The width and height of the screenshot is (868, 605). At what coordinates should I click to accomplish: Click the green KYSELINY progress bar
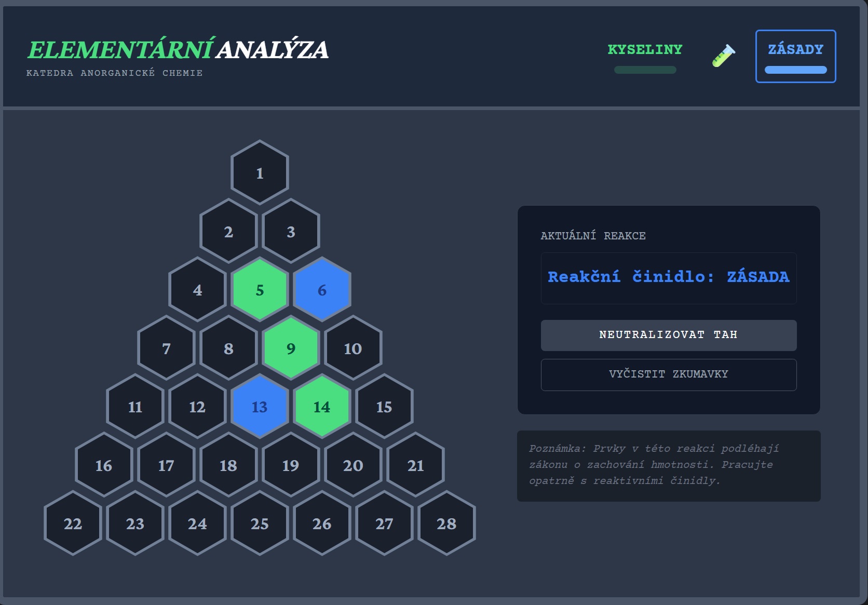click(x=645, y=70)
